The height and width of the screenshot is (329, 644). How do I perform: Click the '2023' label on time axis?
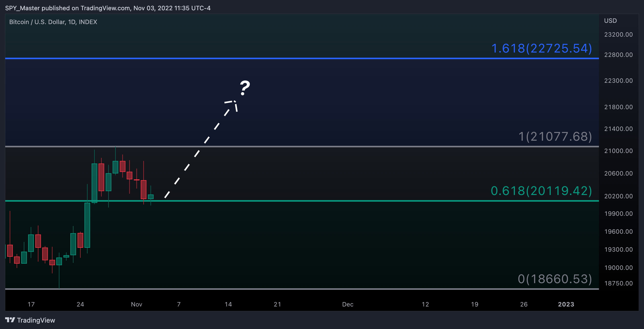point(566,304)
